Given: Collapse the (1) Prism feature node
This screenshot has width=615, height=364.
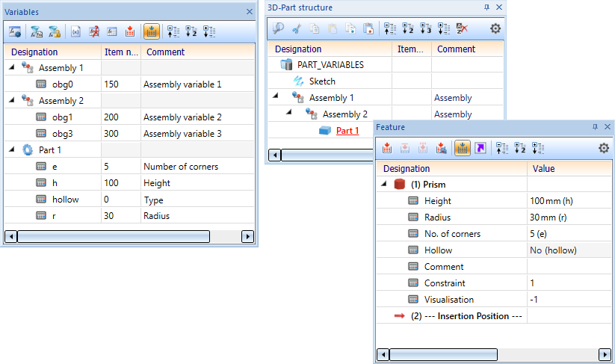Looking at the screenshot, I should (x=383, y=184).
